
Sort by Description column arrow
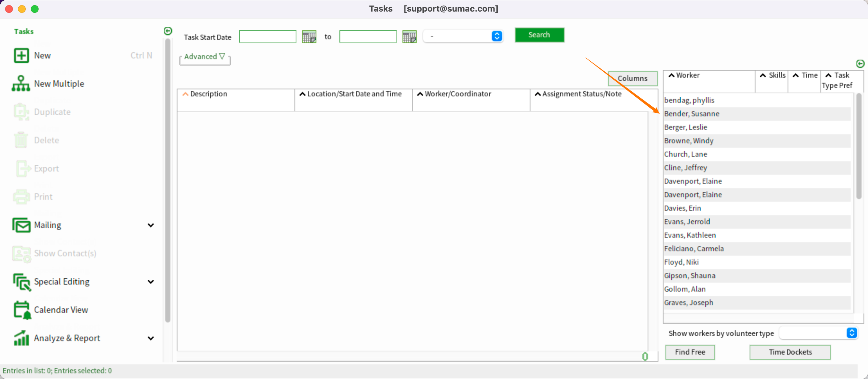point(185,94)
